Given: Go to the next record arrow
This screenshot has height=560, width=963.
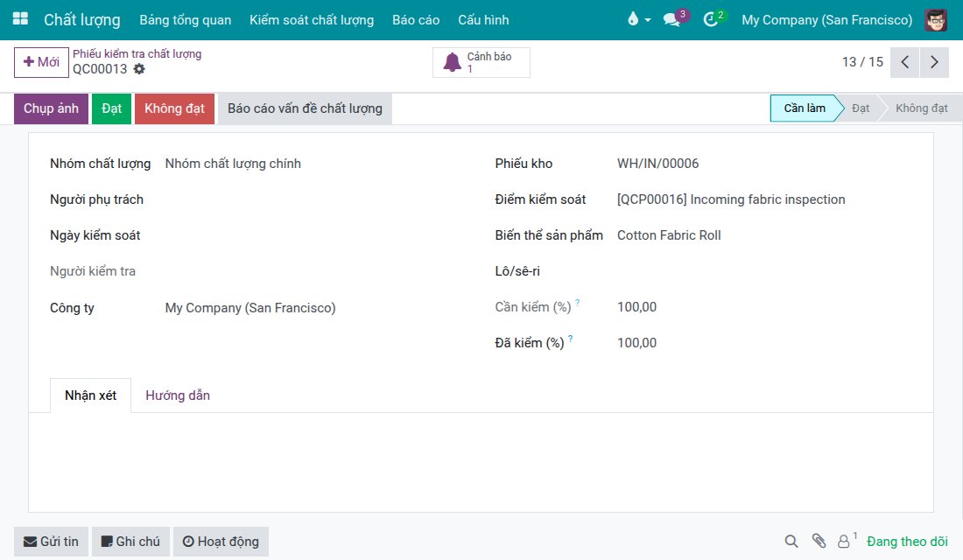Looking at the screenshot, I should click(934, 62).
